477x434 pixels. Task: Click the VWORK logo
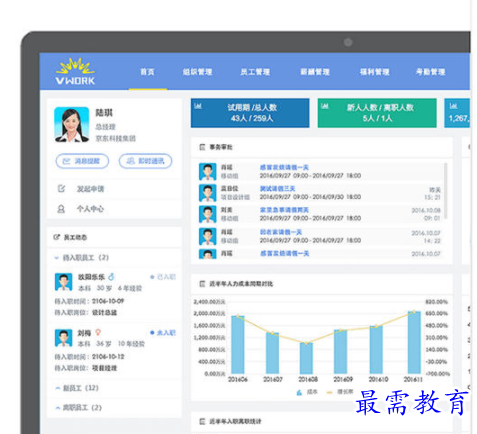[x=75, y=71]
